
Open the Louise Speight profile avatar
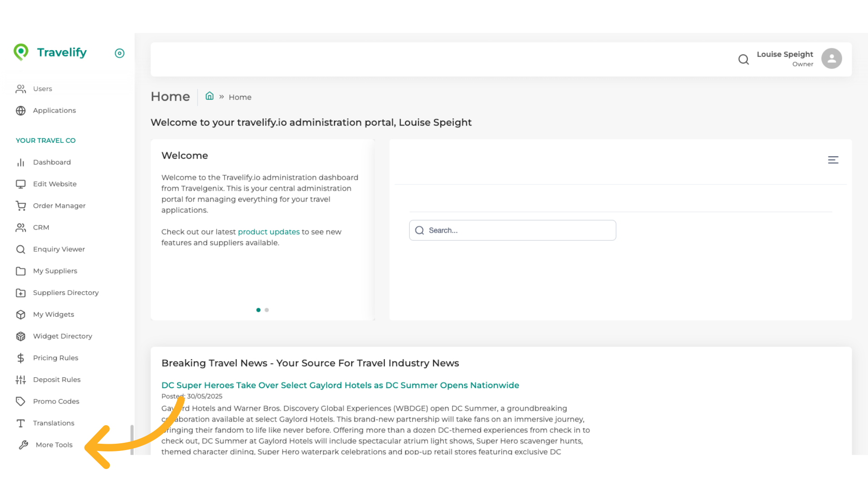pos(831,59)
